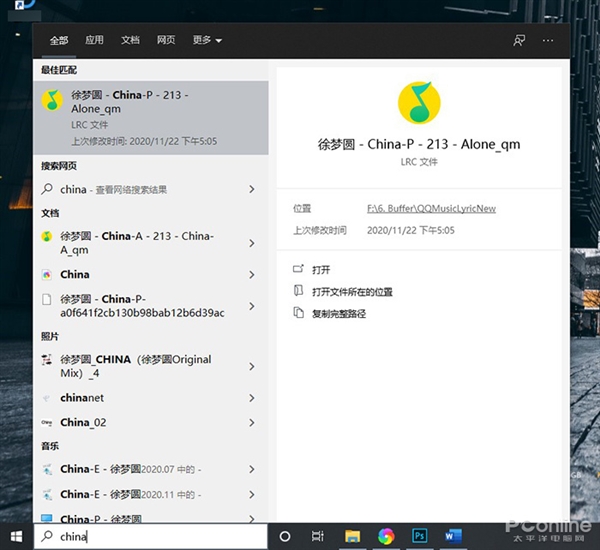The image size is (600, 550).
Task: Open the colorful browser icon on taskbar
Action: coord(386,536)
